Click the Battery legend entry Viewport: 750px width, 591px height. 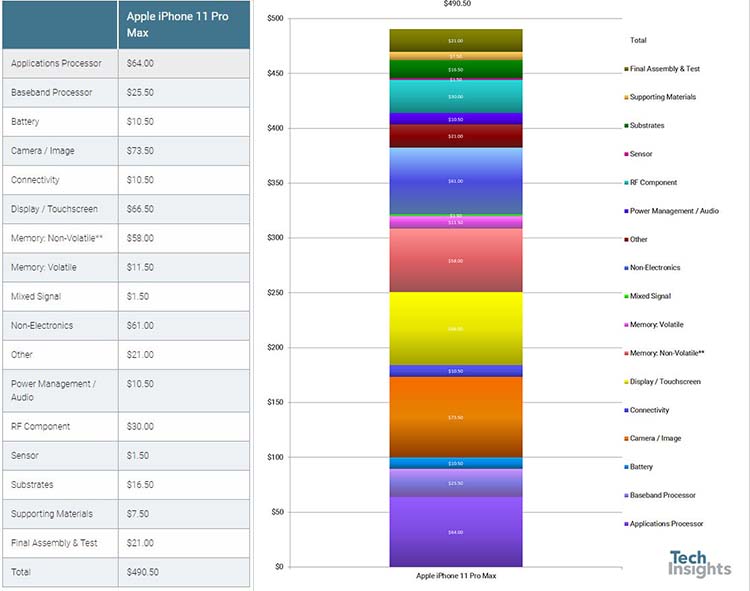[639, 467]
